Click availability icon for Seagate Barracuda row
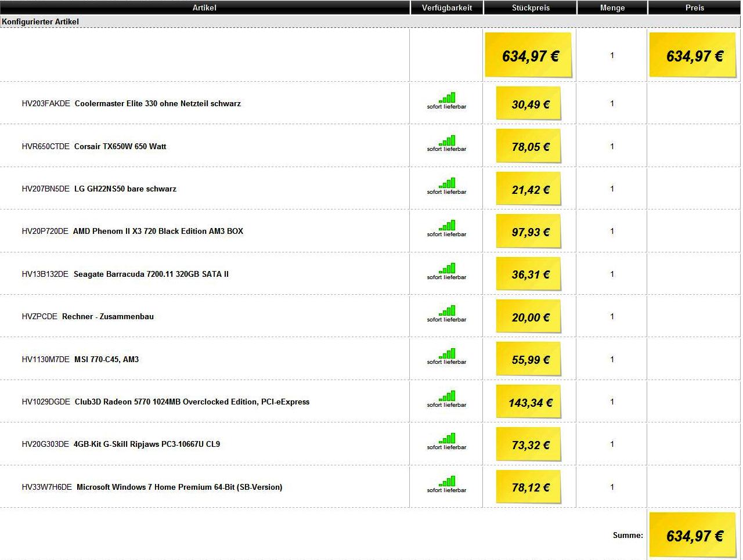Image resolution: width=743 pixels, height=560 pixels. click(x=447, y=268)
